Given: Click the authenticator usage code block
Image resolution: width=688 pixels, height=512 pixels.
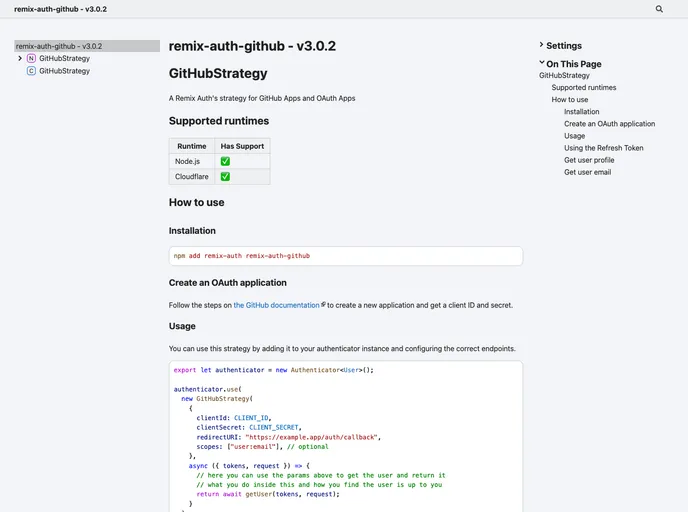Looking at the screenshot, I should [x=346, y=436].
